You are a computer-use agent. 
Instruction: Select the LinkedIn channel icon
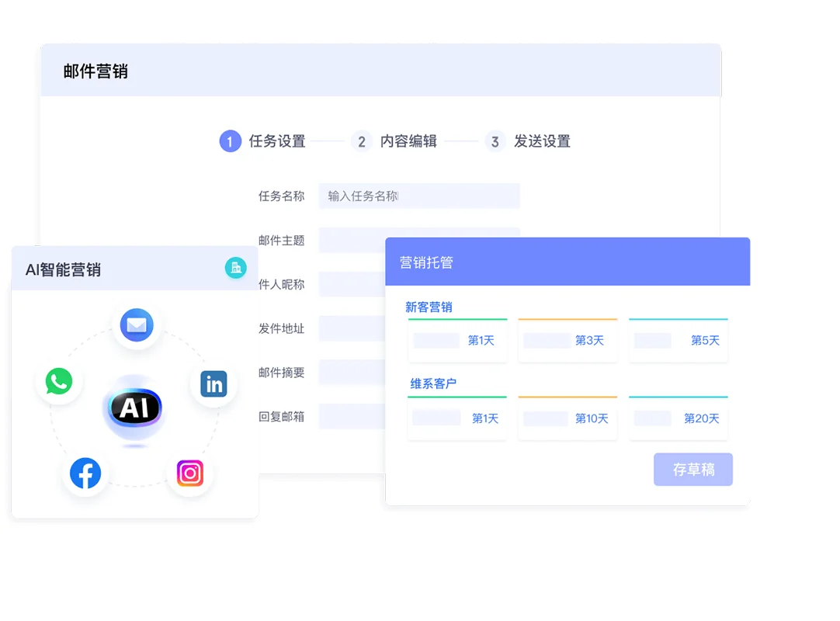(213, 384)
